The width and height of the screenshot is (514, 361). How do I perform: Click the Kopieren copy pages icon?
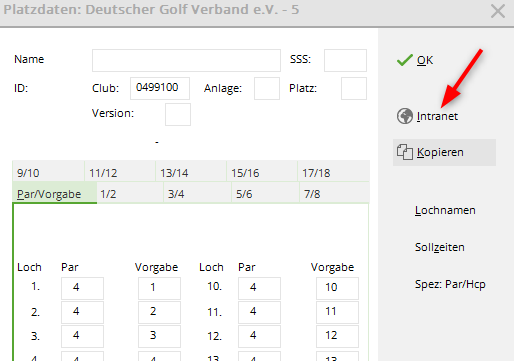[405, 152]
